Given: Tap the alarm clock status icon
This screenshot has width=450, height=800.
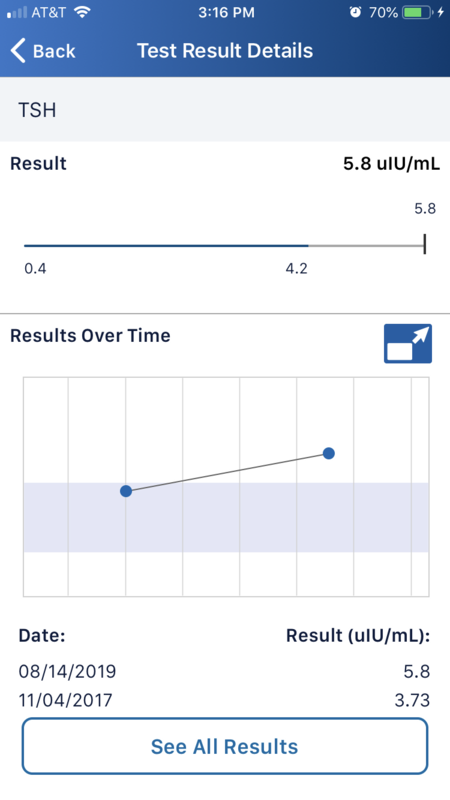Looking at the screenshot, I should (355, 12).
